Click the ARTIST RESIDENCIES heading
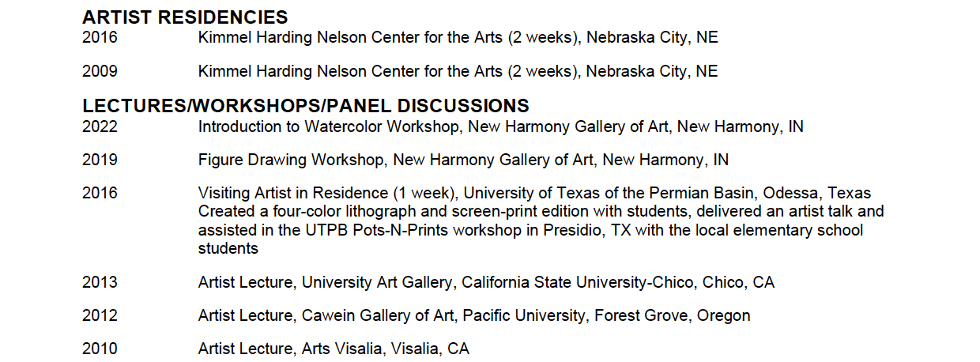Screen dimensions: 980x362 (185, 17)
